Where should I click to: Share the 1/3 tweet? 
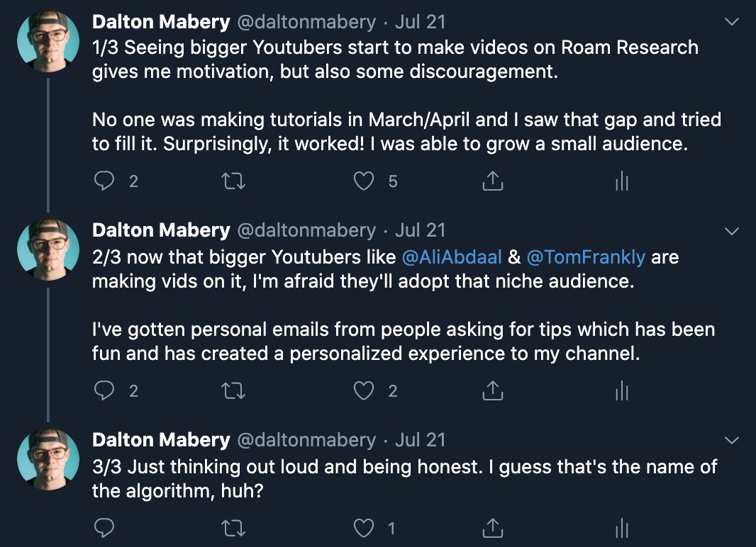pos(493,181)
